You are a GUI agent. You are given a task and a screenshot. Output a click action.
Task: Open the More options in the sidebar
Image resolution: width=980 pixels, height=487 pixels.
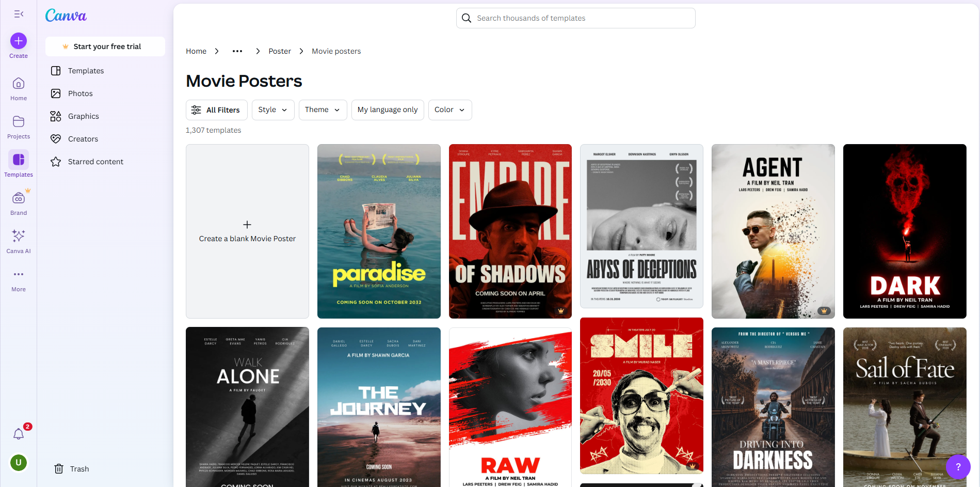18,279
